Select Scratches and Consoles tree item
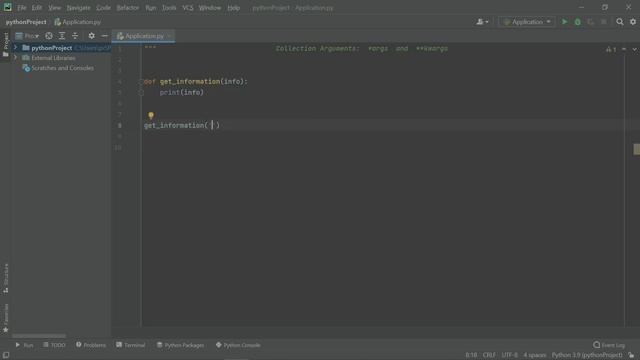Screen dimensions: 640x360 tap(62, 68)
